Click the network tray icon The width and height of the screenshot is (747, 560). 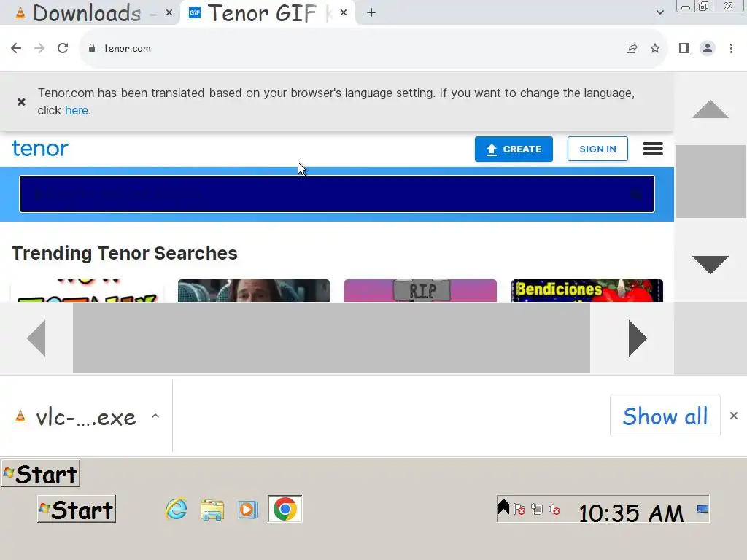click(x=537, y=510)
